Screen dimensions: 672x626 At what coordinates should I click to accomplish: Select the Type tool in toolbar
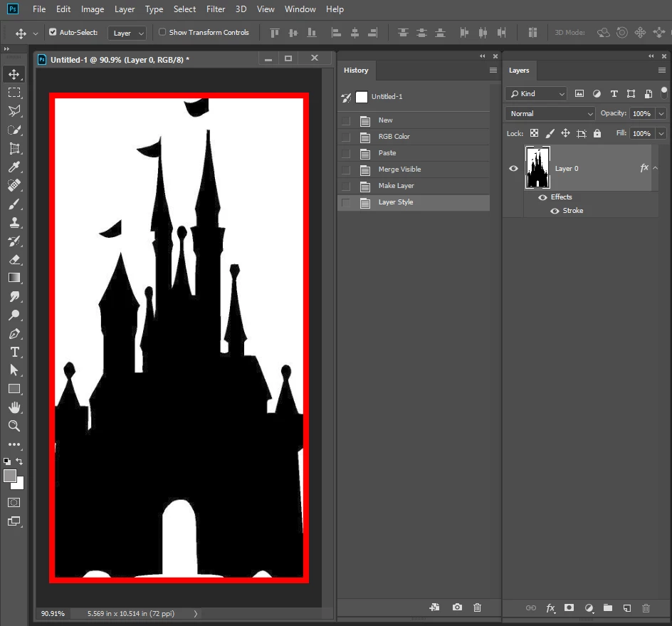[14, 352]
